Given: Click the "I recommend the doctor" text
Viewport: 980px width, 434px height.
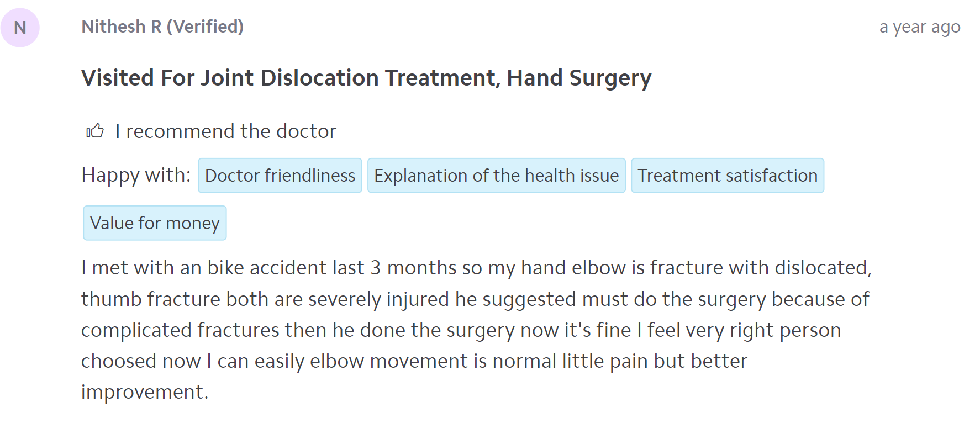Looking at the screenshot, I should pos(225,131).
